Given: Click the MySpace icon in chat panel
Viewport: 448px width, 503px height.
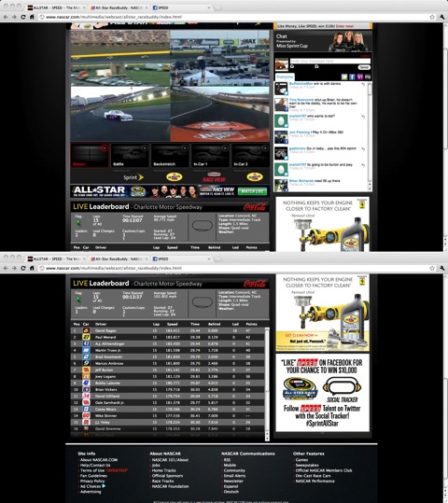Looking at the screenshot, I should (x=368, y=77).
